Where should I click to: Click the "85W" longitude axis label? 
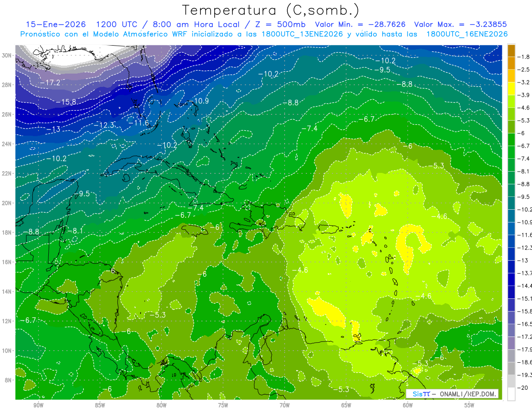100,405
